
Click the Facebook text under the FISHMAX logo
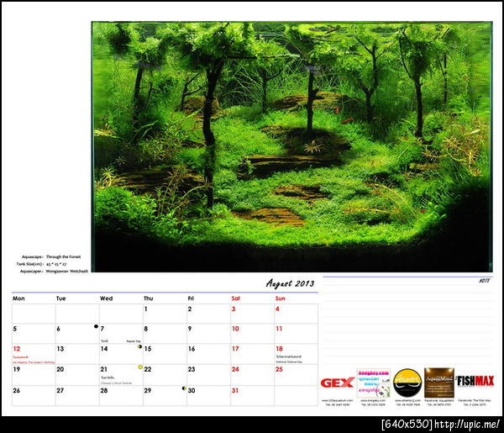tap(475, 401)
